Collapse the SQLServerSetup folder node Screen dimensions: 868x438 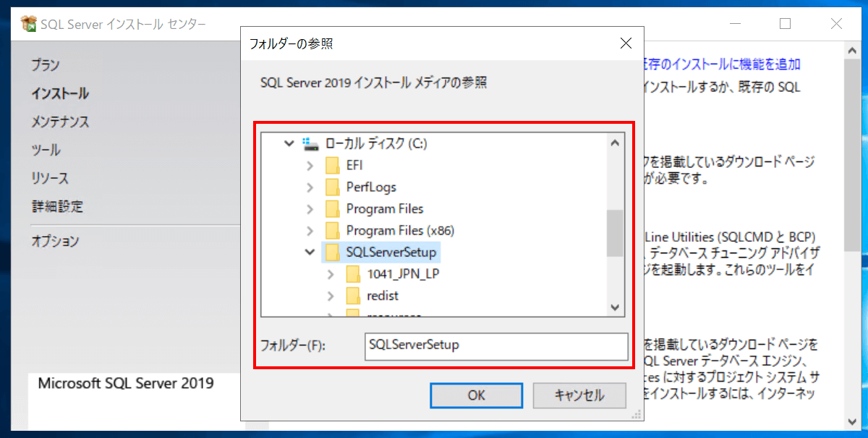310,252
